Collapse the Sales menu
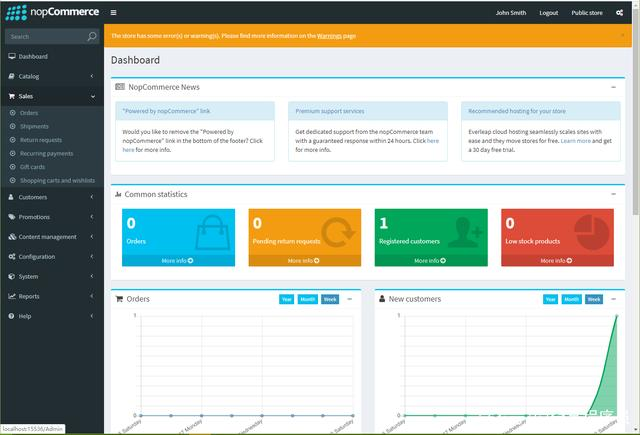The height and width of the screenshot is (435, 640). pos(52,96)
